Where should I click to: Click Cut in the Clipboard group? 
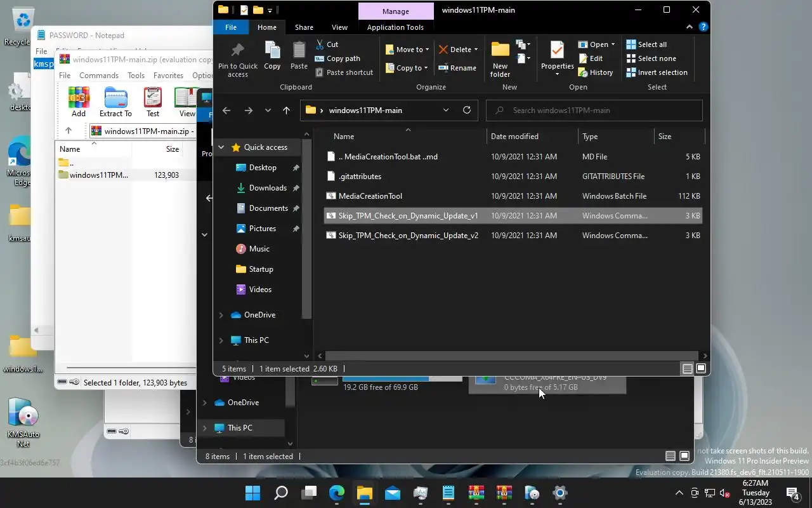pyautogui.click(x=327, y=44)
